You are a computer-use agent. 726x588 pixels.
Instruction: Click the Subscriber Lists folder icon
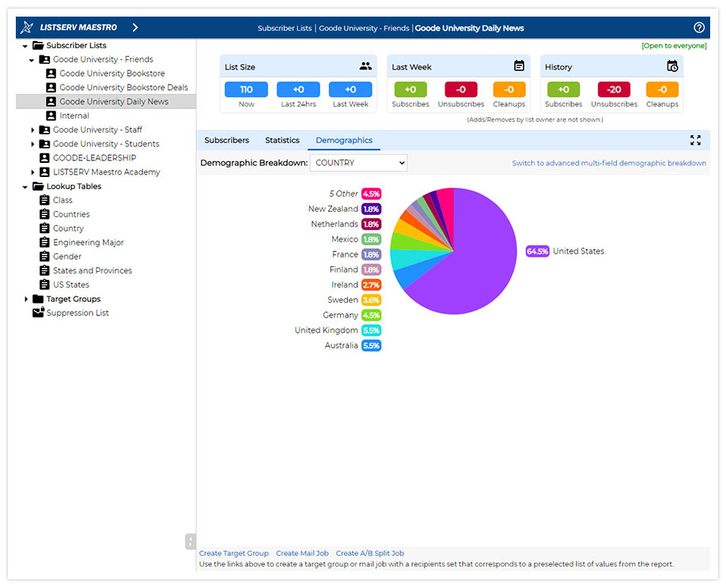click(x=38, y=45)
